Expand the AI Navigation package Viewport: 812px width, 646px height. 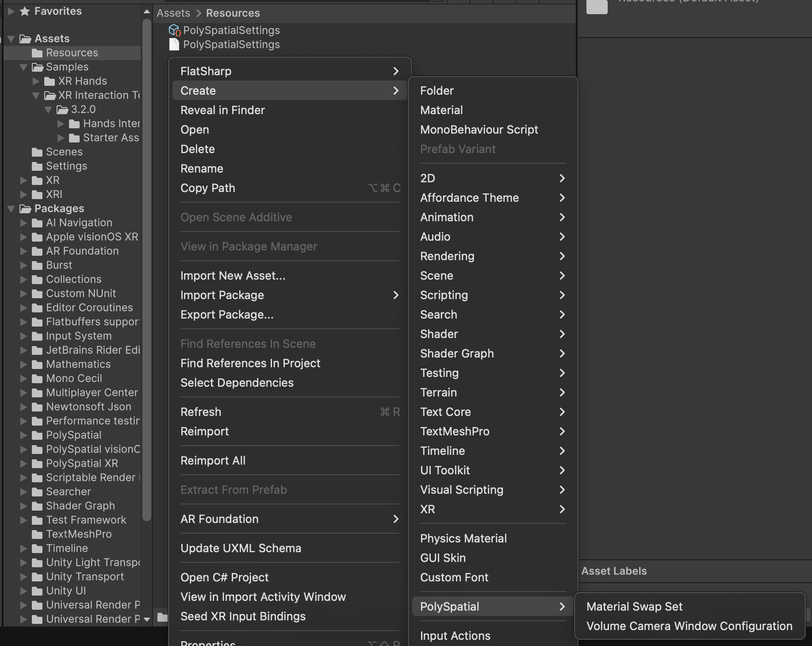point(24,223)
